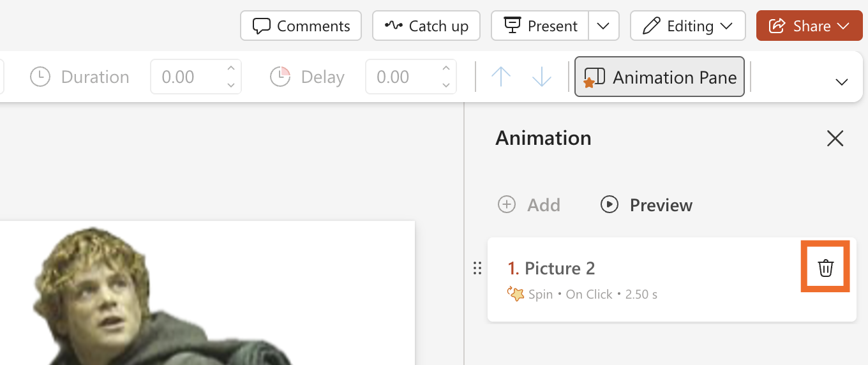
Task: Decrease Duration with down stepper arrow
Action: (231, 86)
